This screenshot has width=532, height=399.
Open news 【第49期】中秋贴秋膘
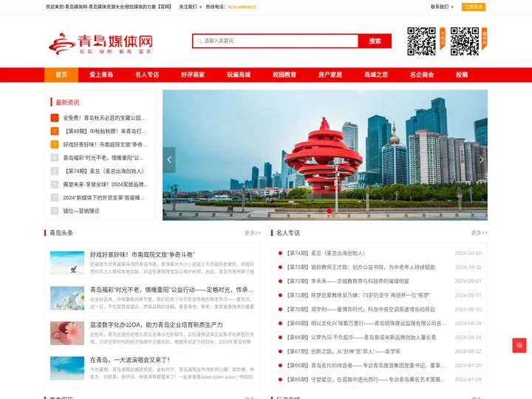pos(104,131)
